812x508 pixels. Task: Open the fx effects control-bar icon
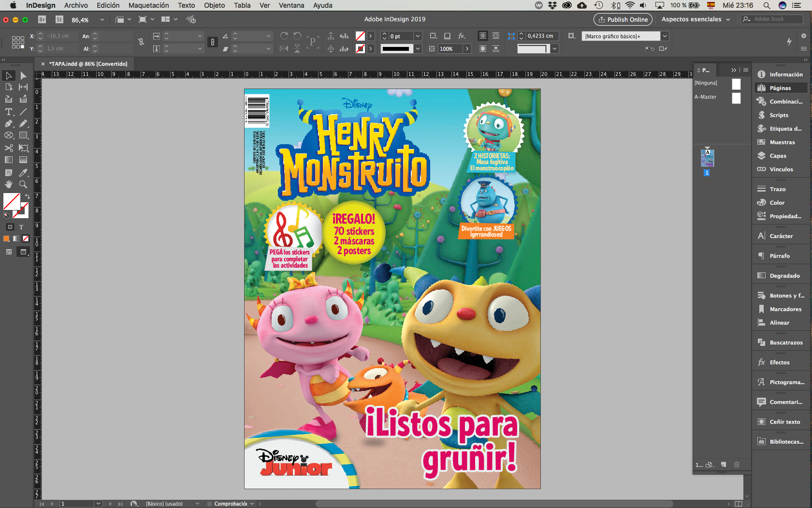click(x=462, y=36)
